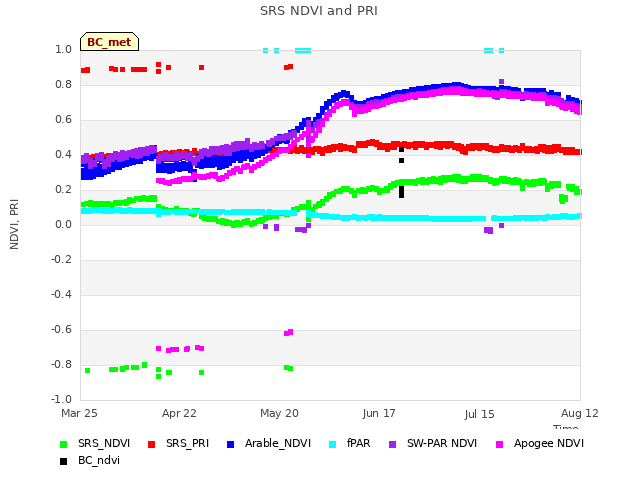Click the BC_met label tag
The image size is (640, 480).
[109, 42]
